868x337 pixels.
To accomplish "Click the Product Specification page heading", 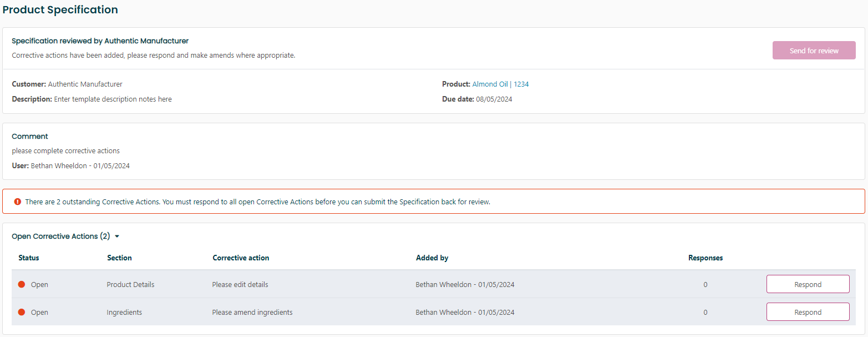I will tap(60, 10).
